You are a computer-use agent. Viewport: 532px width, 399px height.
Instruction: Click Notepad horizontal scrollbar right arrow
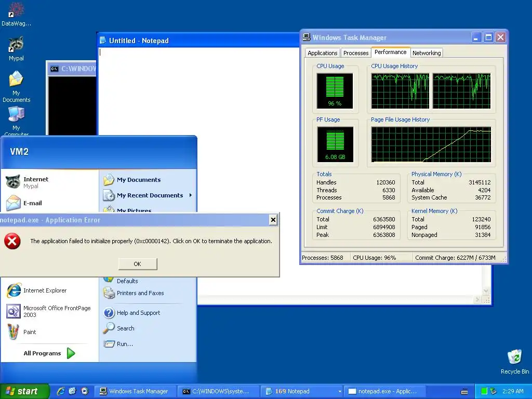click(477, 300)
